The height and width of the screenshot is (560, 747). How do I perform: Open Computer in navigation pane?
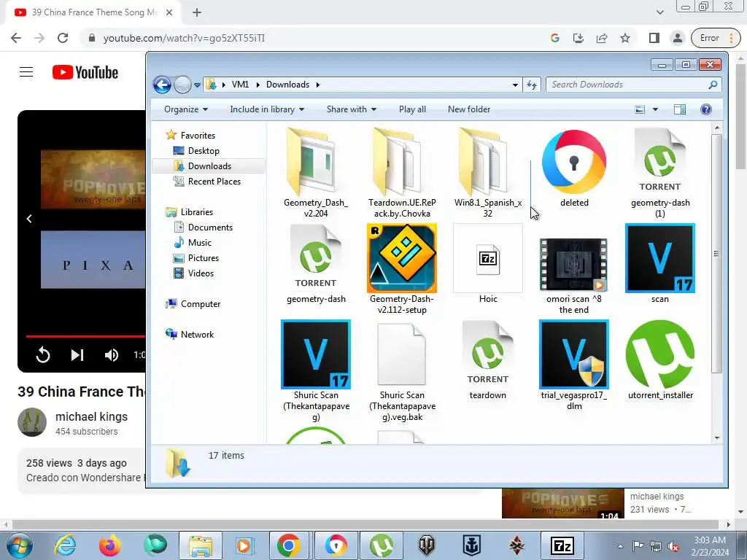(x=200, y=304)
